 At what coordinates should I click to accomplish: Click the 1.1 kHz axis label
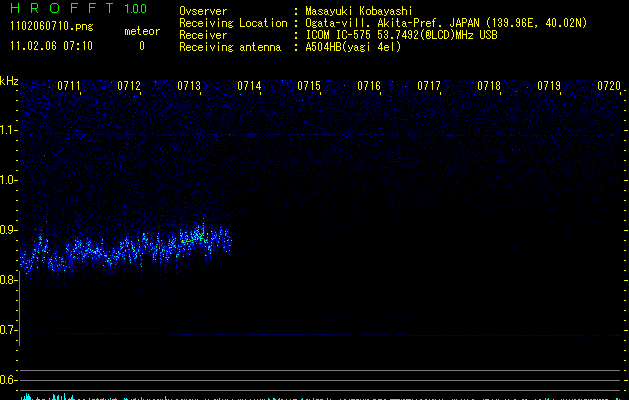(9, 129)
